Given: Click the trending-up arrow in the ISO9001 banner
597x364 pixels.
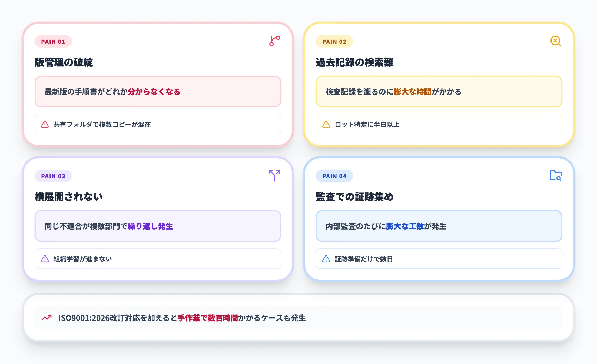Looking at the screenshot, I should tap(47, 318).
